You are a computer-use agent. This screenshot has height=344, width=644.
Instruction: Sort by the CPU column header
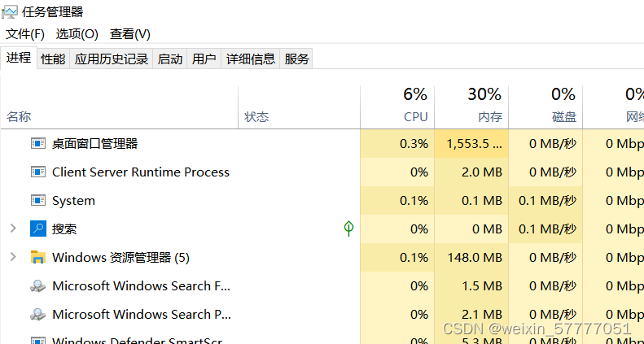pyautogui.click(x=397, y=107)
